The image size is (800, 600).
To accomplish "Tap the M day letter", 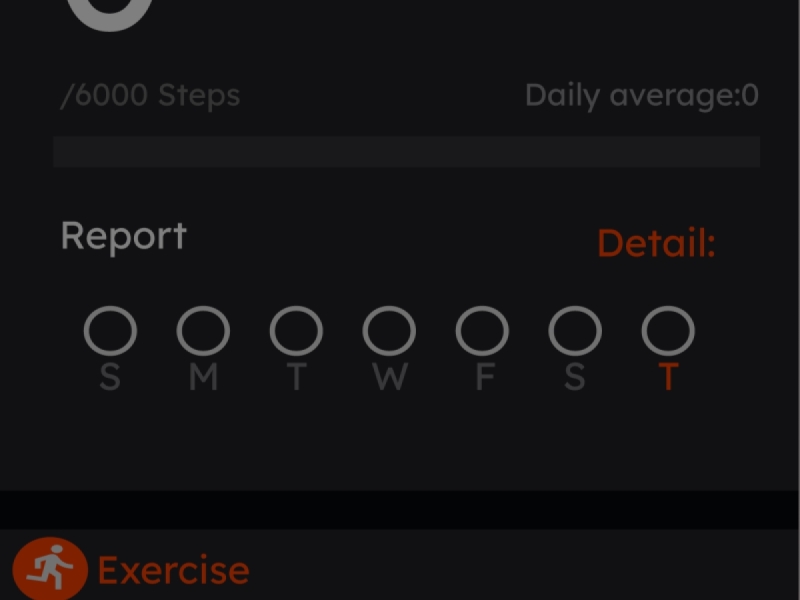I will [203, 378].
